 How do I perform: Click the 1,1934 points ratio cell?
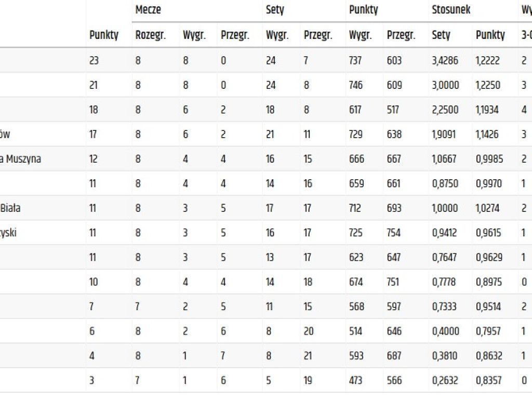click(x=487, y=110)
